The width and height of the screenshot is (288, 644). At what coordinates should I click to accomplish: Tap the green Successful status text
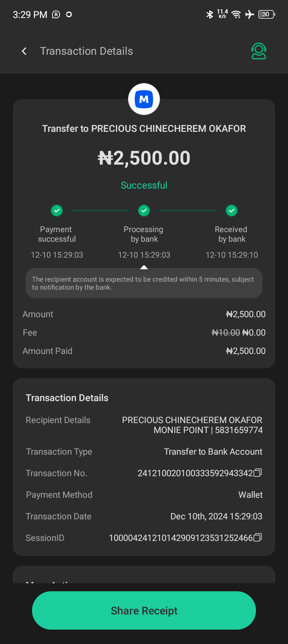[144, 185]
